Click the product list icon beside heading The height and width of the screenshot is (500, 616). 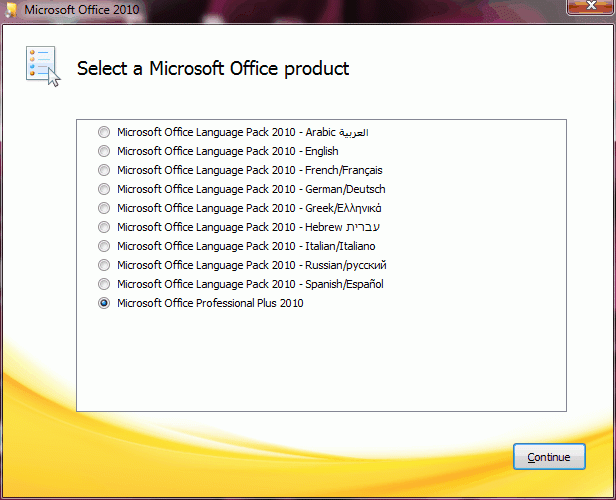(43, 66)
